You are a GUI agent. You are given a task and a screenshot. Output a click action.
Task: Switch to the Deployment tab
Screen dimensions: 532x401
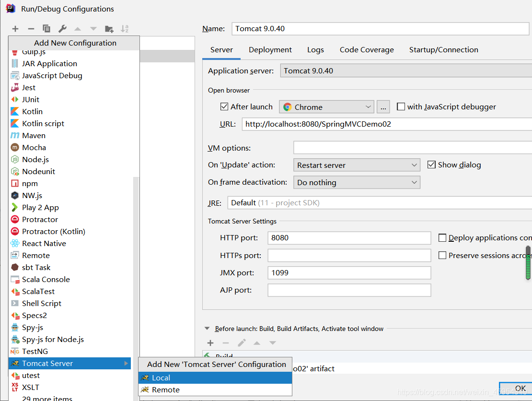(270, 50)
